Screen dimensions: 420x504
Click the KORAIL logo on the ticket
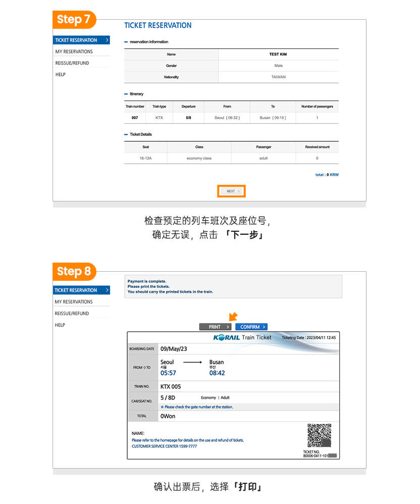226,337
